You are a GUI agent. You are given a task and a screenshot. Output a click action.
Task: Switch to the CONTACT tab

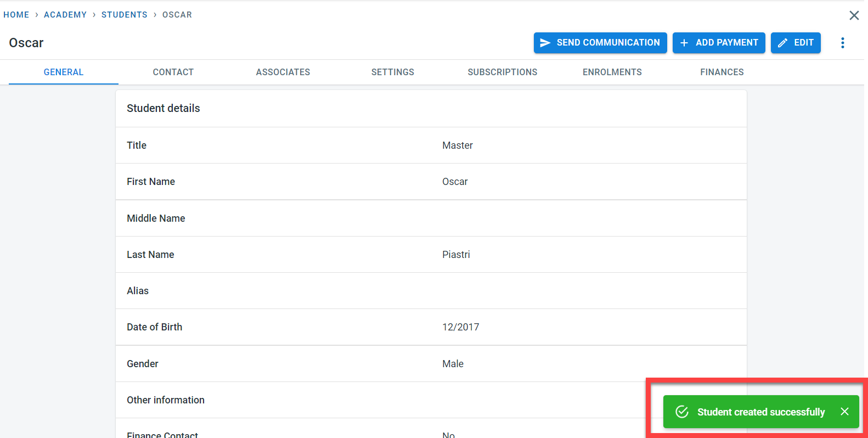point(173,72)
